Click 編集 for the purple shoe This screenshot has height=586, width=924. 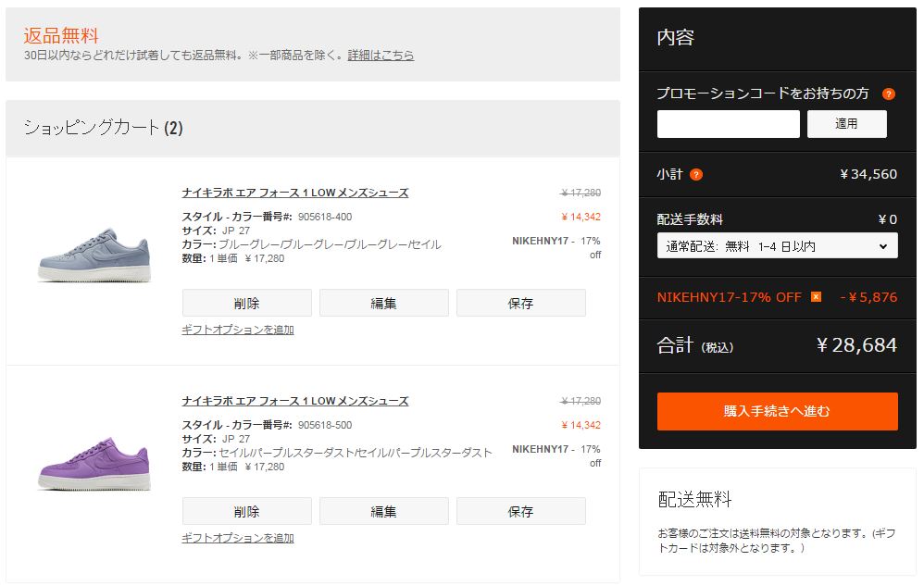[383, 512]
